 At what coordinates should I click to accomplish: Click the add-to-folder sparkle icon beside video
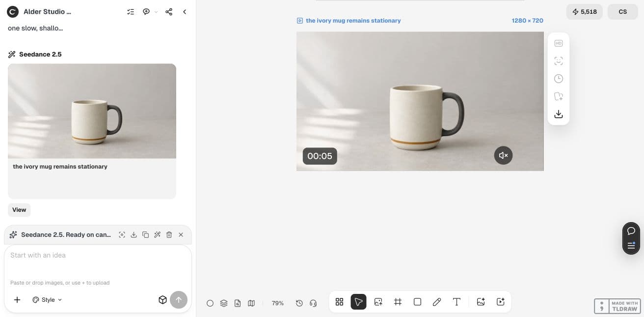559,96
